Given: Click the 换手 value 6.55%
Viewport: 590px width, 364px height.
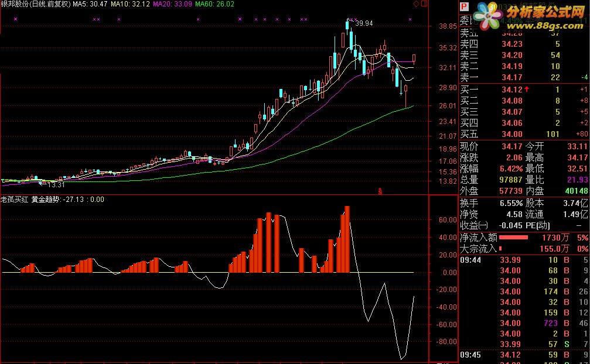Looking at the screenshot, I should tap(511, 203).
